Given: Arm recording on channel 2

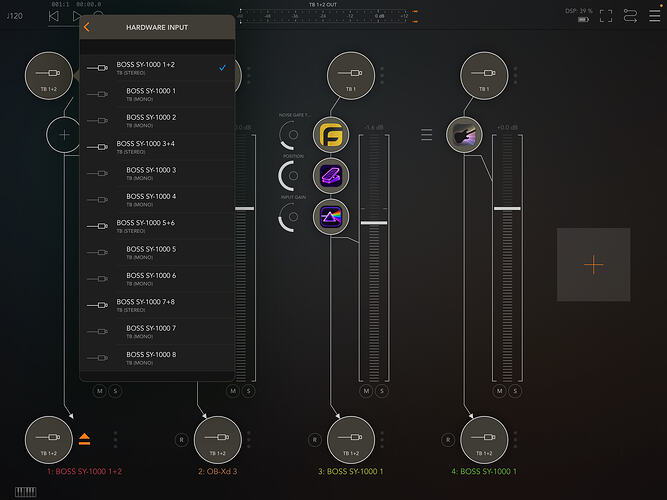Looking at the screenshot, I should tap(181, 440).
